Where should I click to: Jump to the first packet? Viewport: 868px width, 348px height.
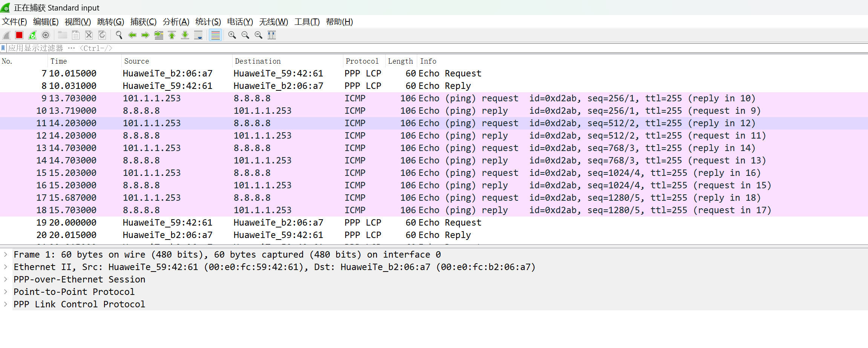pyautogui.click(x=172, y=35)
